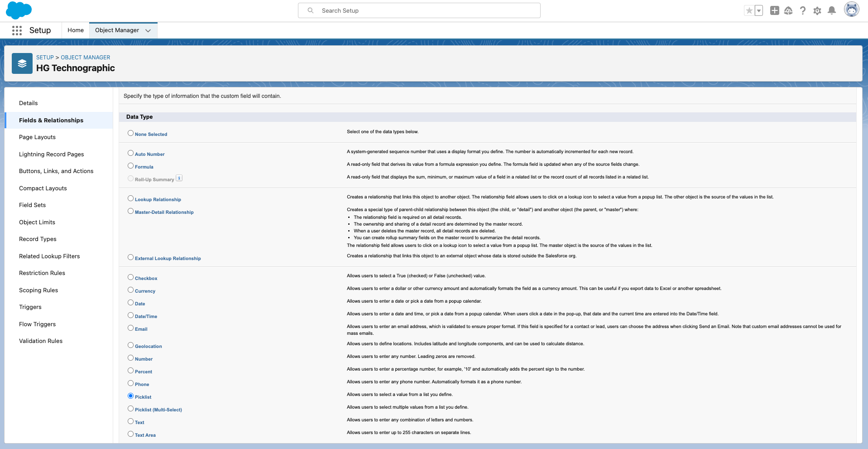Select the Geolocation data type
Viewport: 868px width, 449px height.
click(130, 345)
